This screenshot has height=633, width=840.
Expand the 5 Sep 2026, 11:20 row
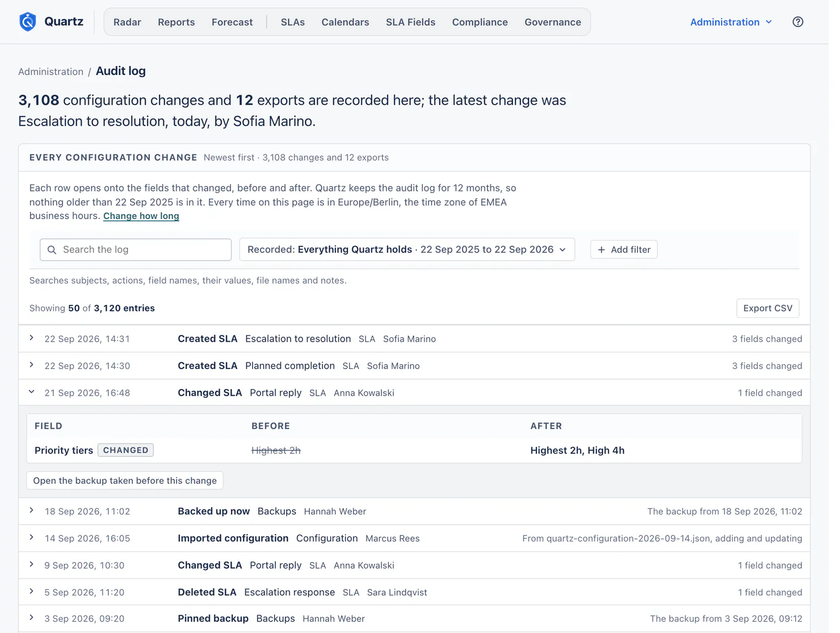click(x=414, y=592)
